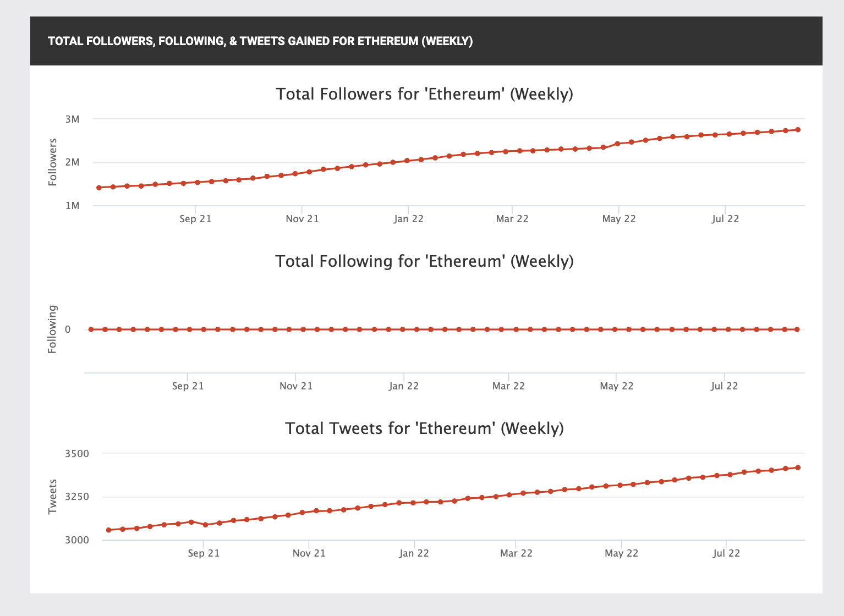844x616 pixels.
Task: Click the first data point on Followers chart
Action: point(99,188)
